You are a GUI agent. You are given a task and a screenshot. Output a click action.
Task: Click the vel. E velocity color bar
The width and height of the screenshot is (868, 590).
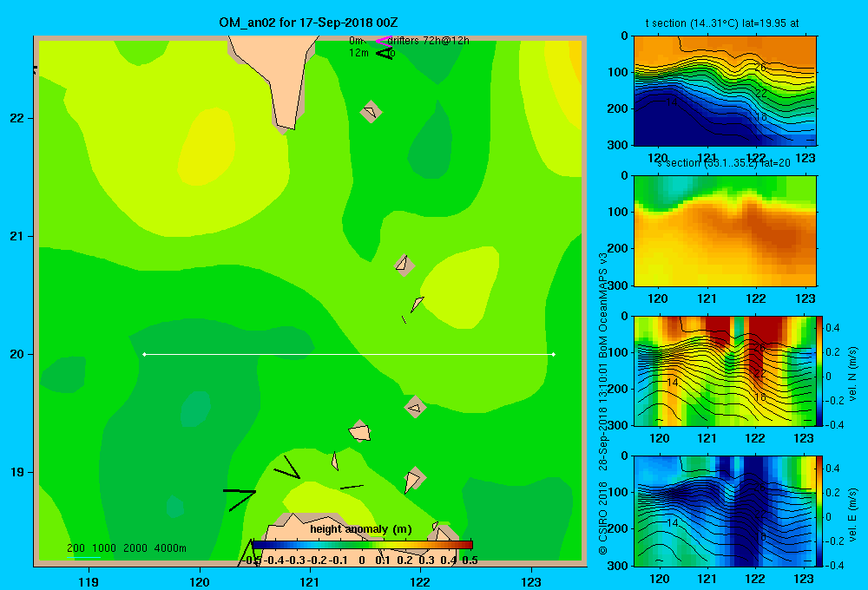coord(819,511)
